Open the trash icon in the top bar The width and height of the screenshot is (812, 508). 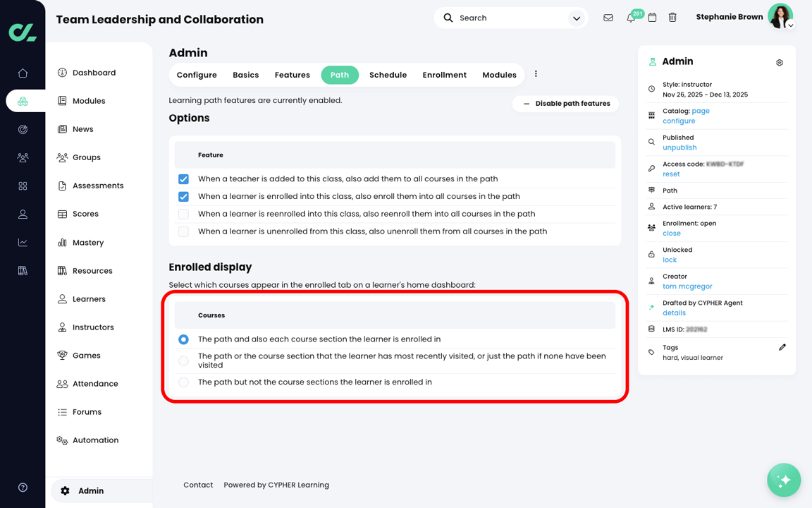coord(672,17)
